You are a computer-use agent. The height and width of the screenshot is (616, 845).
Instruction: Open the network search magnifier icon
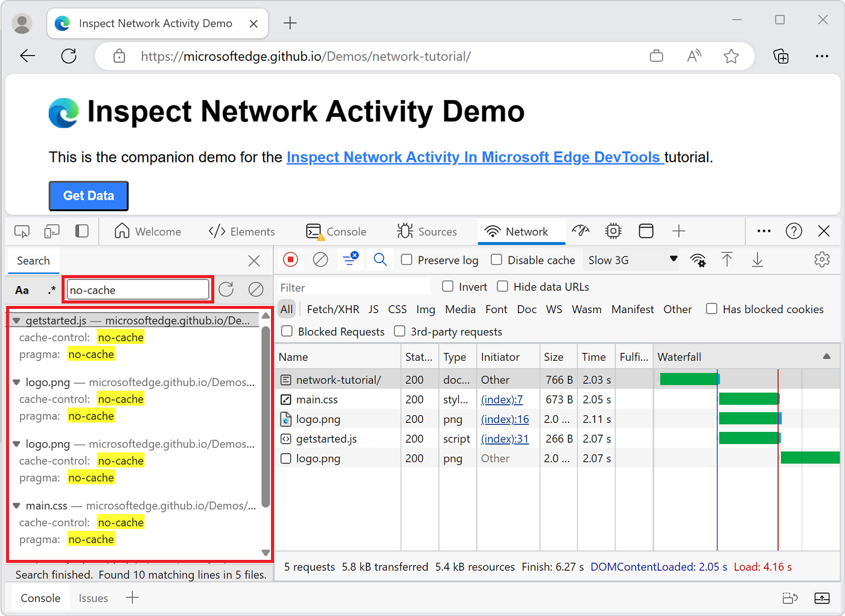tap(380, 259)
